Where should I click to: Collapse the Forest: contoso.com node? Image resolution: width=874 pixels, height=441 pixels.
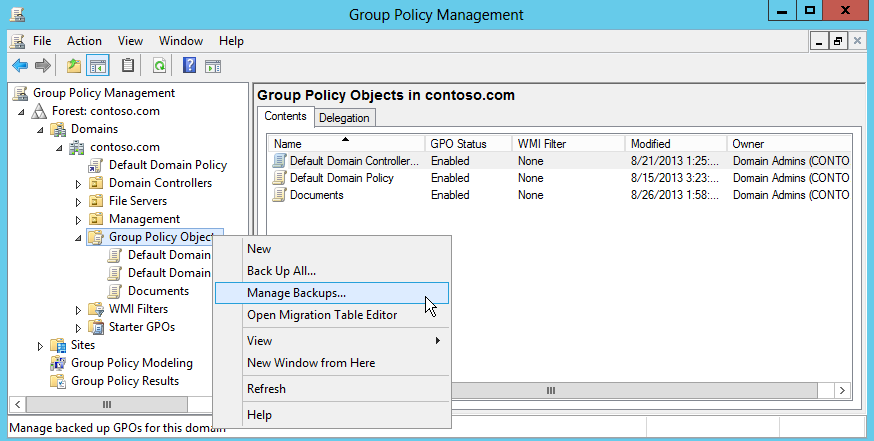(x=21, y=112)
